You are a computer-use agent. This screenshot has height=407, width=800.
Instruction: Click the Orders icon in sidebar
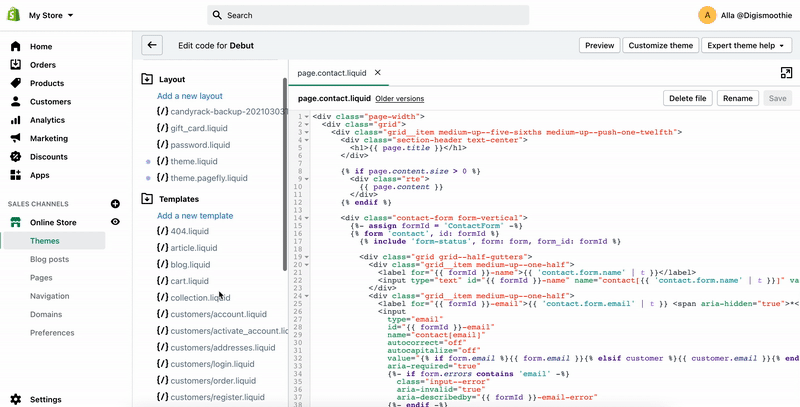tap(16, 65)
